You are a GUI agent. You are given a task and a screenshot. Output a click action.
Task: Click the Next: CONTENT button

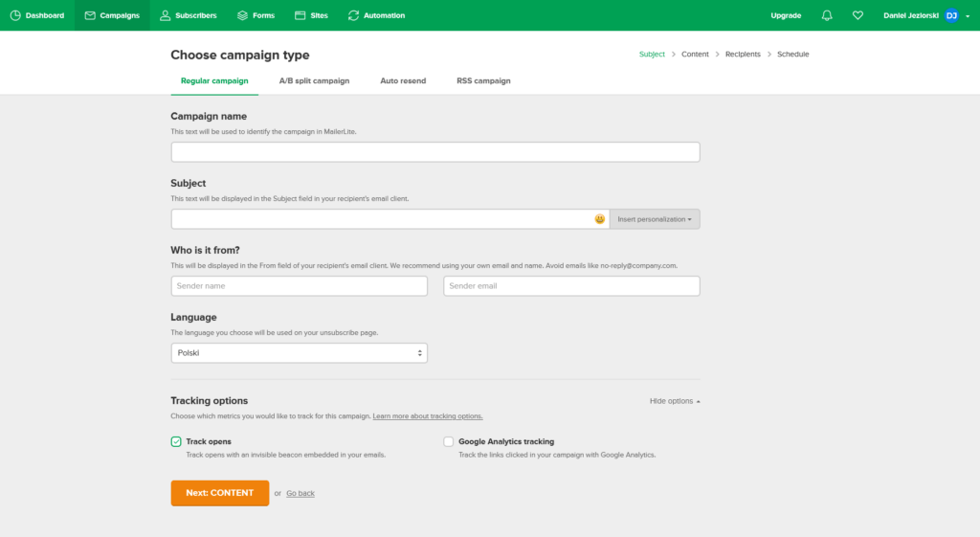pyautogui.click(x=220, y=493)
